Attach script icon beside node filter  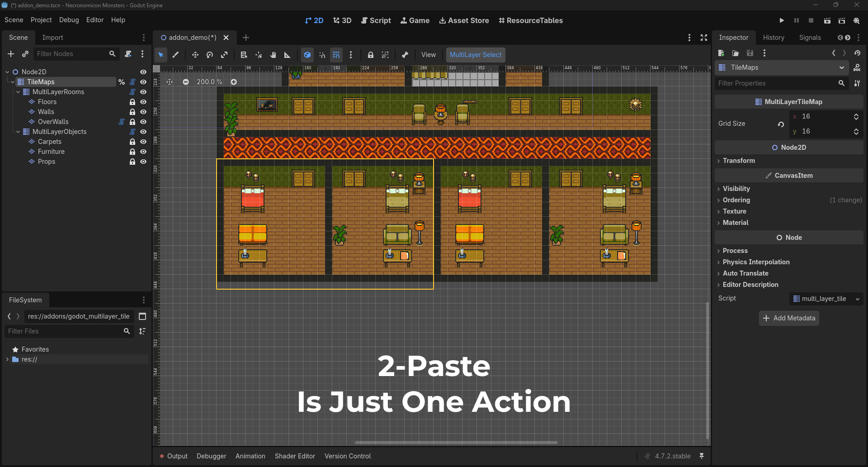128,54
